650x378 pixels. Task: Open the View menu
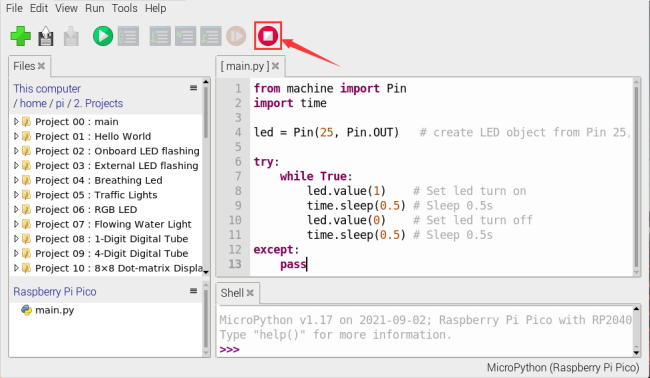coord(66,8)
